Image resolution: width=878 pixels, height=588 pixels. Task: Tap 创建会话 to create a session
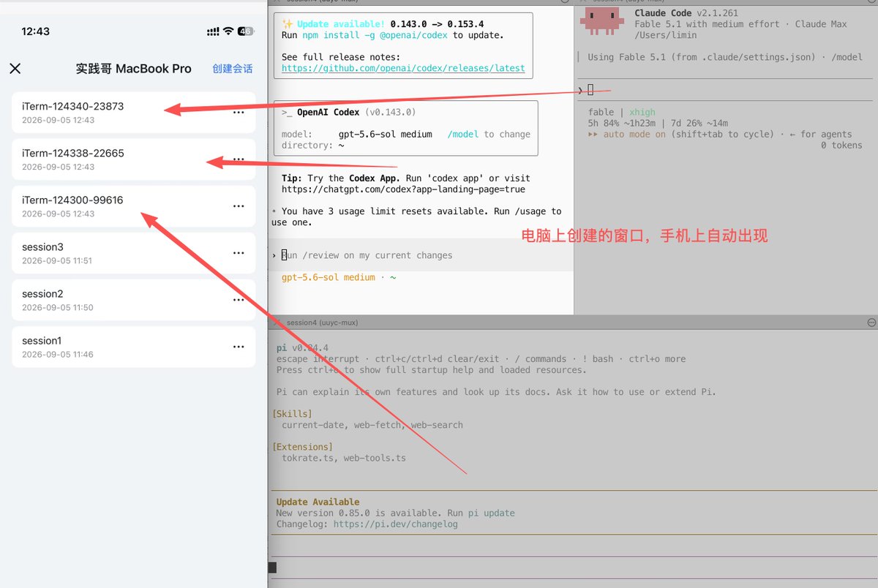233,69
